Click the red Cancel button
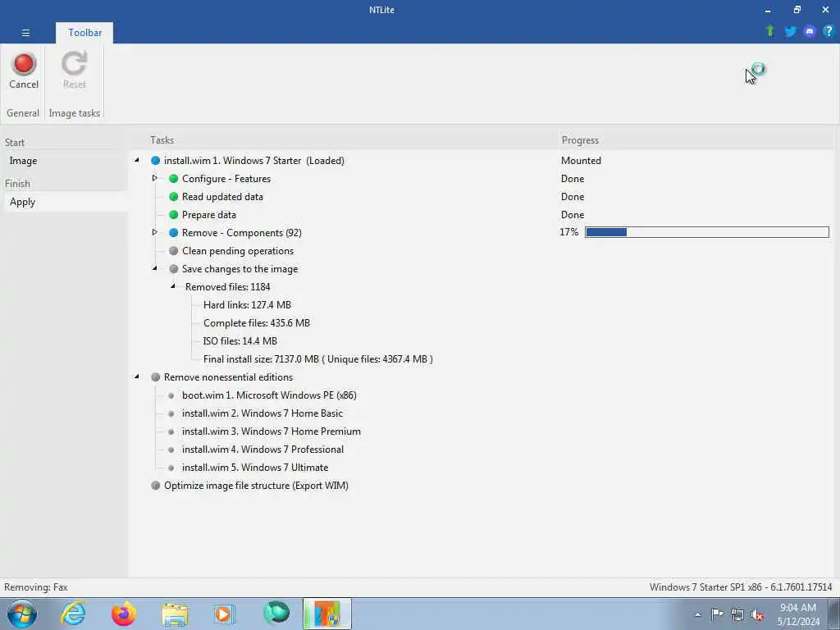This screenshot has height=630, width=840. (x=24, y=71)
